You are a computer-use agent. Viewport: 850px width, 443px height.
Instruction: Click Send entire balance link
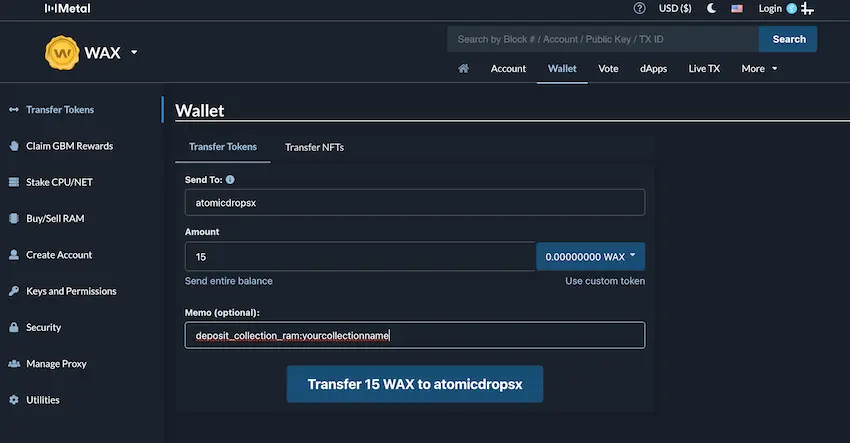pos(229,281)
